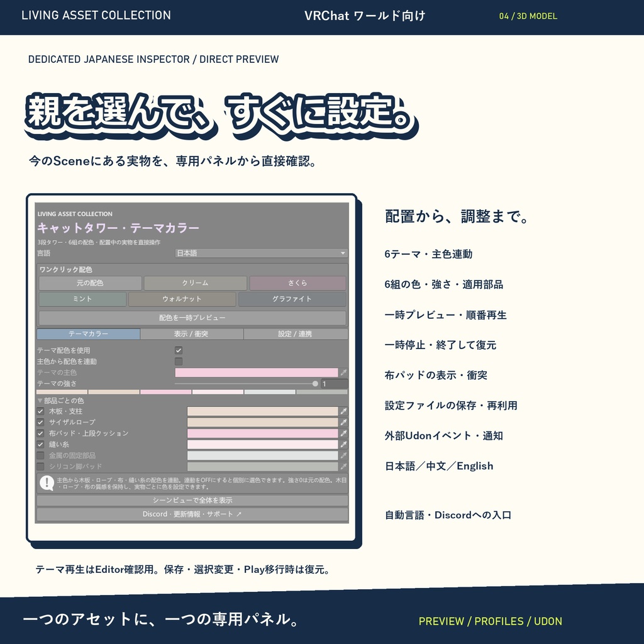Click PREVIEW / PROFILES / UDON footer text
This screenshot has height=644, width=644.
[491, 621]
